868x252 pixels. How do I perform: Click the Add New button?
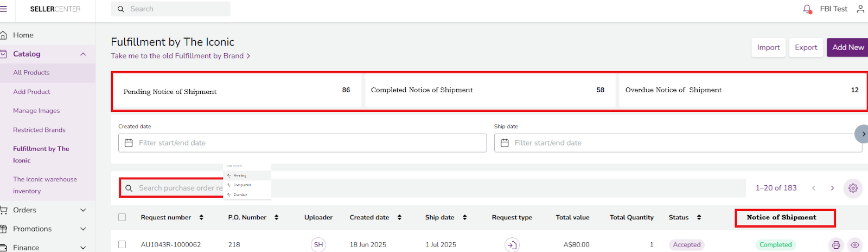pos(847,47)
